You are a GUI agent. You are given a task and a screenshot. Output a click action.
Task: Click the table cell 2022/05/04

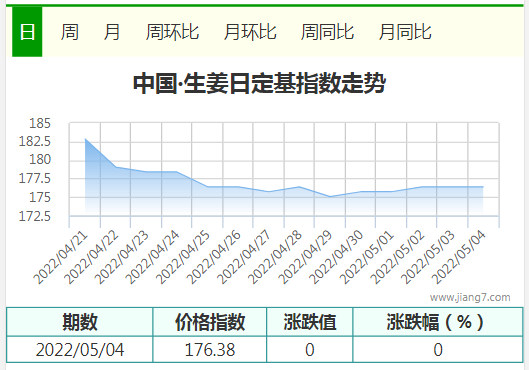tap(80, 349)
